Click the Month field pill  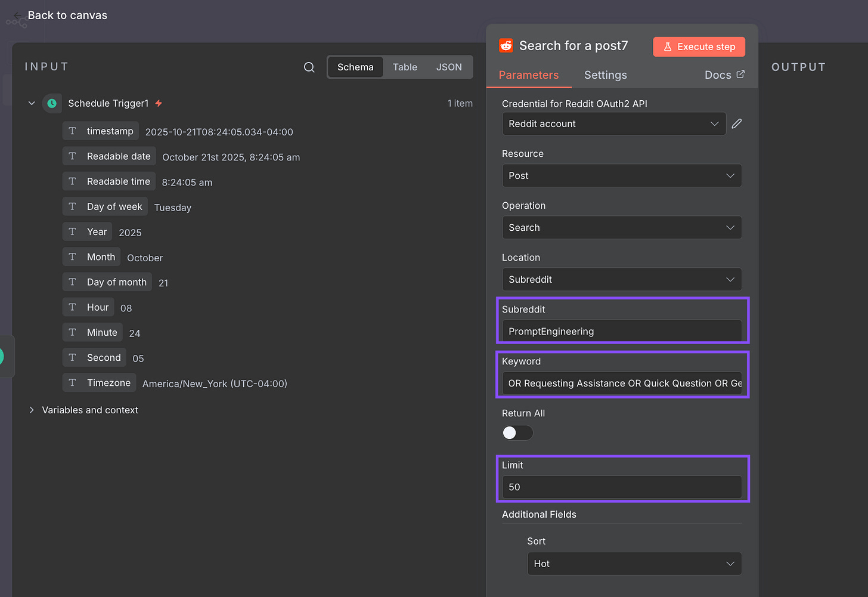92,257
